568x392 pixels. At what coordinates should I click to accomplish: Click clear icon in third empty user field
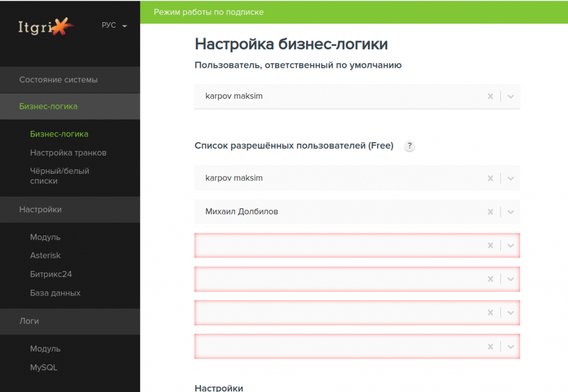pos(490,313)
